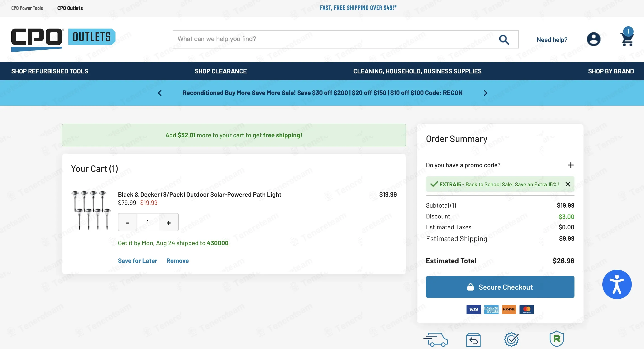
Task: Click the solar path light thumbnail
Action: [x=91, y=210]
